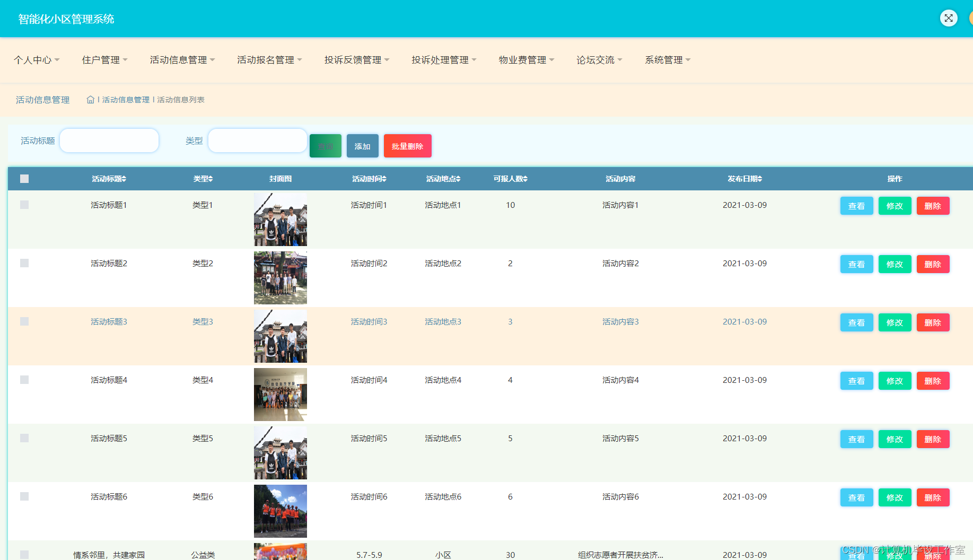This screenshot has width=973, height=560.
Task: View details of 活动标题2
Action: [857, 264]
